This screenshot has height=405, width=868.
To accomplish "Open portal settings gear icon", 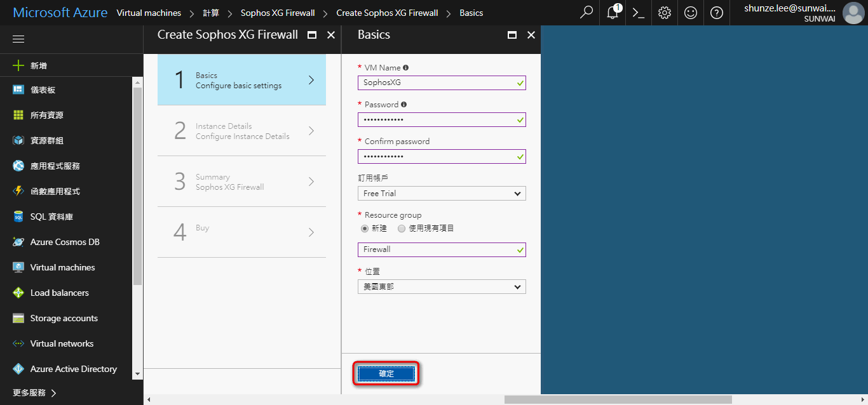I will tap(665, 13).
